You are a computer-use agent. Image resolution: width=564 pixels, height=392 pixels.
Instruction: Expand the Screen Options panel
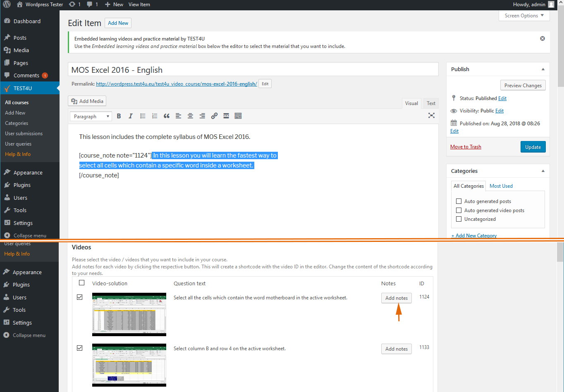click(524, 16)
